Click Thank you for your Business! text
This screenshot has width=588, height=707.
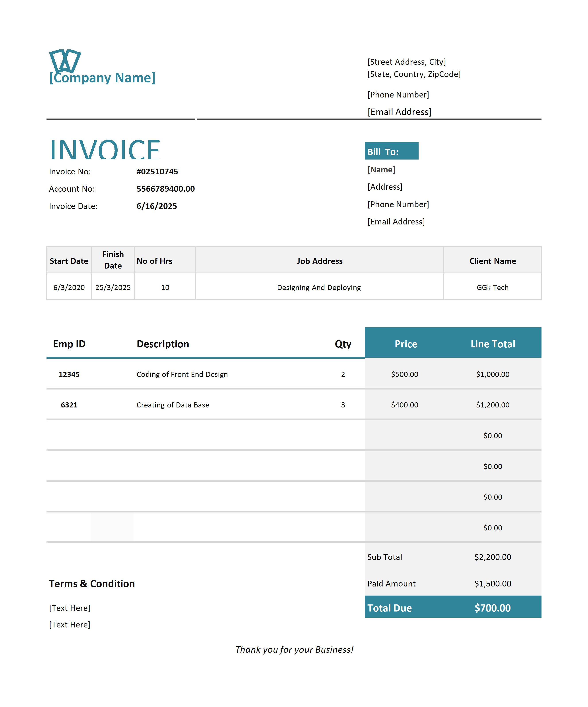point(295,650)
